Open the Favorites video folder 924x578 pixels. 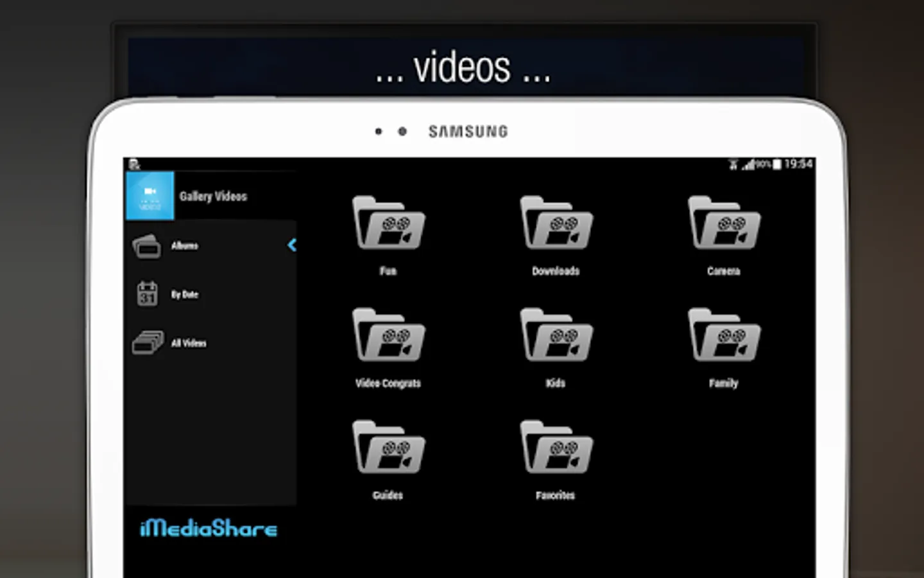pos(556,448)
